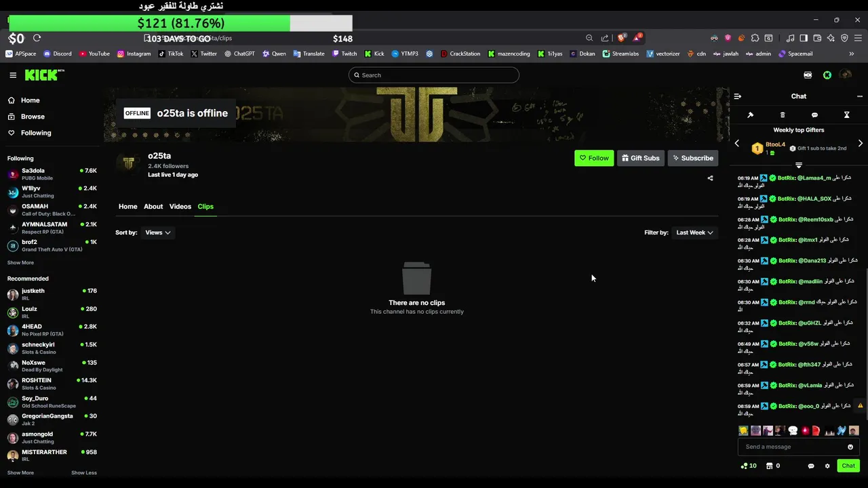Go to Kick logo homepage
The image size is (868, 488).
[45, 75]
